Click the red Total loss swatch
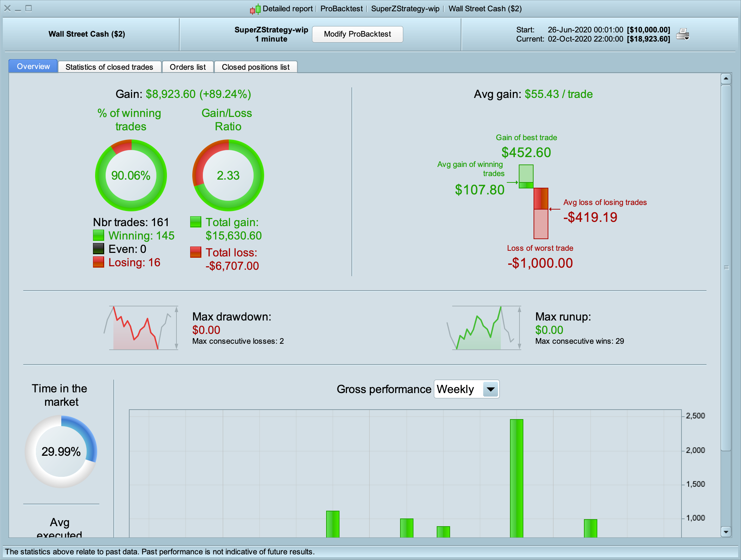Viewport: 741px width, 560px height. pyautogui.click(x=195, y=252)
